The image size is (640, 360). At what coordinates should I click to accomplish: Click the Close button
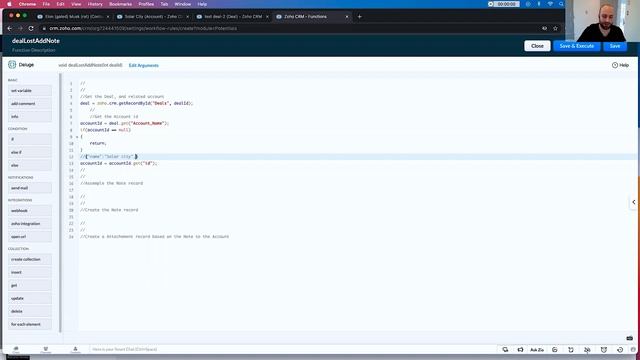pos(537,46)
